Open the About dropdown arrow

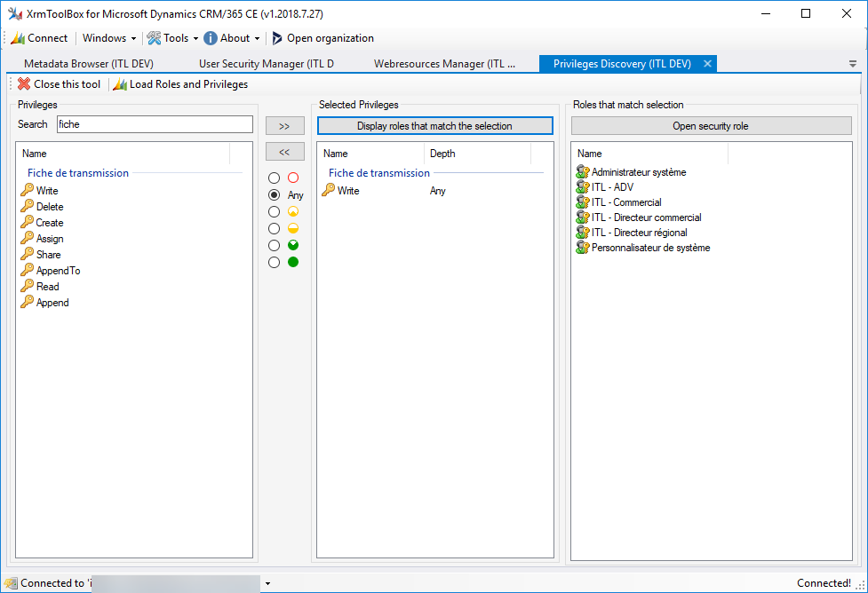pos(256,38)
